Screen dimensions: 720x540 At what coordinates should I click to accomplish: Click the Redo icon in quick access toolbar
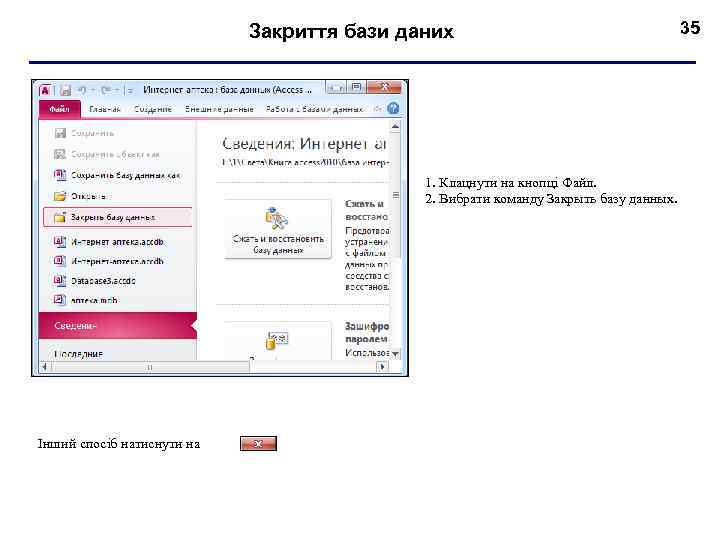point(106,90)
